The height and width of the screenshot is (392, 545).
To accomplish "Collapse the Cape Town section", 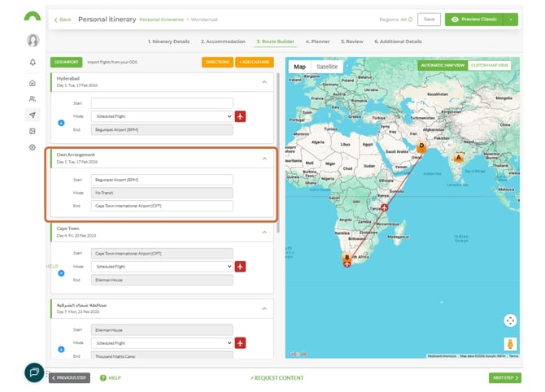I will 264,232.
